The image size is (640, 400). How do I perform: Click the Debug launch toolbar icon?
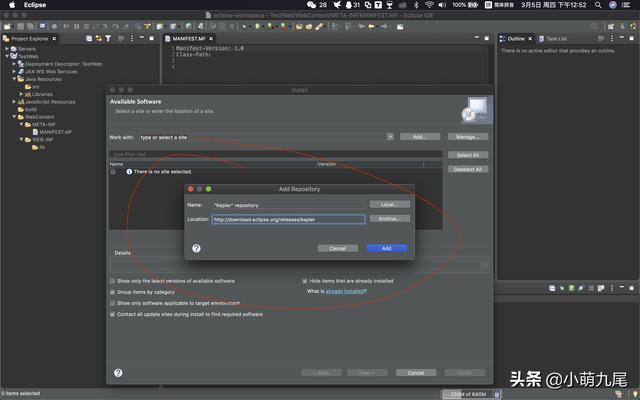click(x=245, y=27)
